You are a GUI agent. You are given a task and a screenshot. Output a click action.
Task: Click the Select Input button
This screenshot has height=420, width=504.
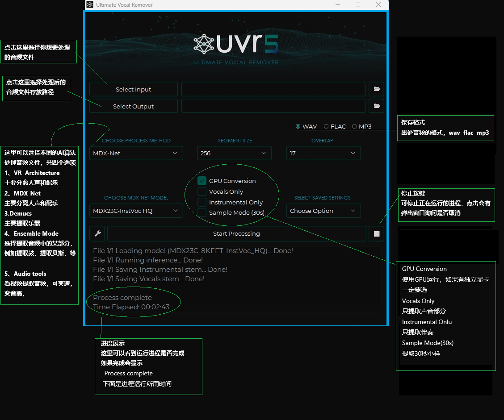(134, 89)
